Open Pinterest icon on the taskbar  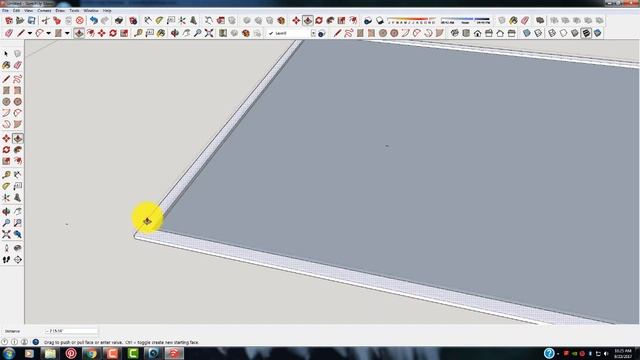71,353
